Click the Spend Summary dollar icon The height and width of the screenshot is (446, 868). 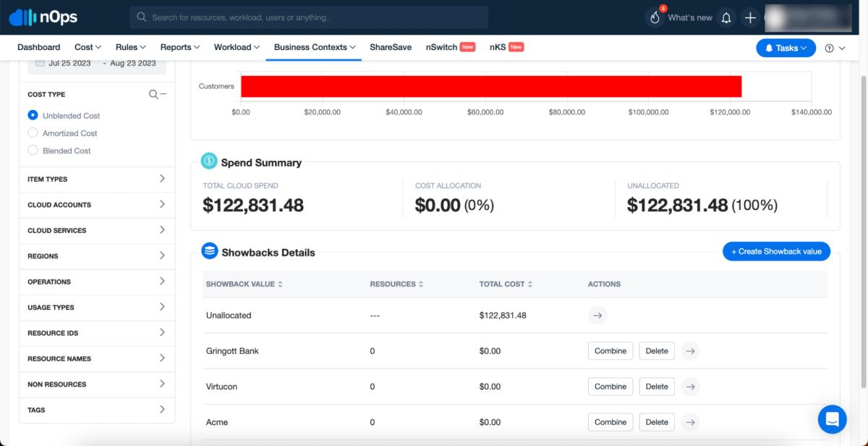pos(209,161)
